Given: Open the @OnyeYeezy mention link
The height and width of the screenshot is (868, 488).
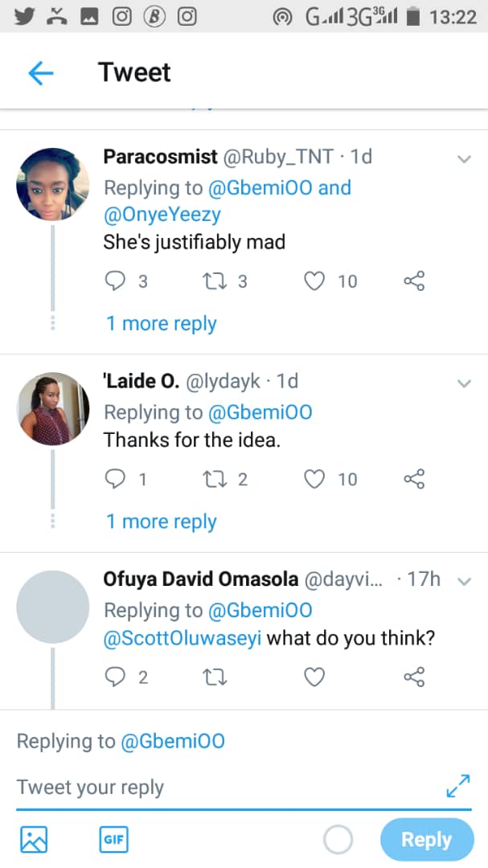Looking at the screenshot, I should (x=162, y=215).
